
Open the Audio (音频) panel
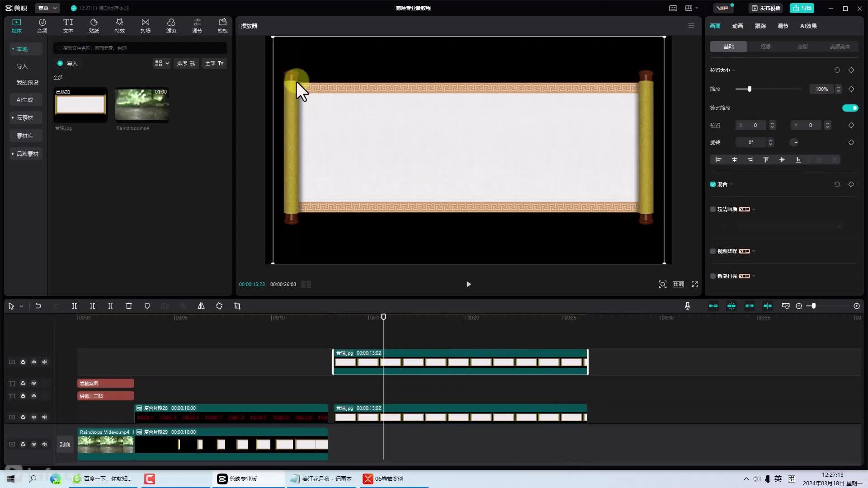42,26
